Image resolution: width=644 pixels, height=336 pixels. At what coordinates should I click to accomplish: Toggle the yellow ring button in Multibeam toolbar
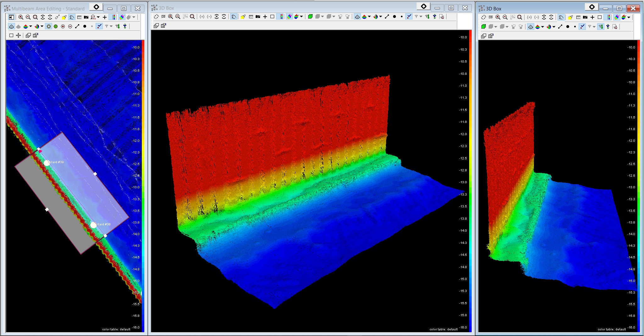49,26
